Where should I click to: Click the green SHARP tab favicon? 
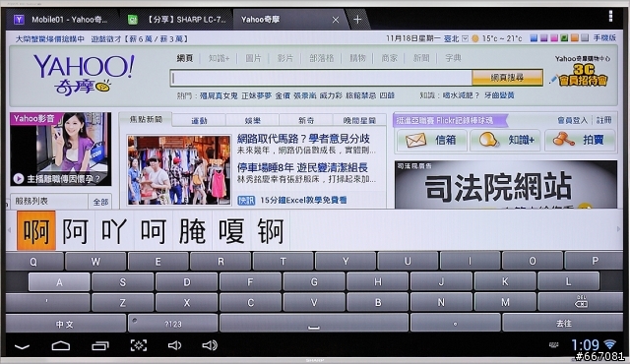point(133,20)
